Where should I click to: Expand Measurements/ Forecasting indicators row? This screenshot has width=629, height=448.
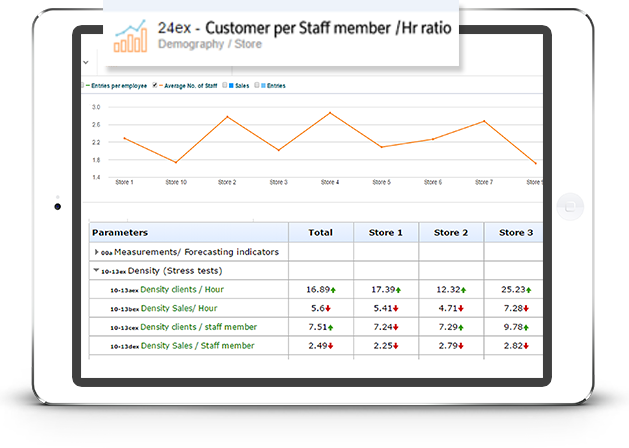[x=96, y=252]
